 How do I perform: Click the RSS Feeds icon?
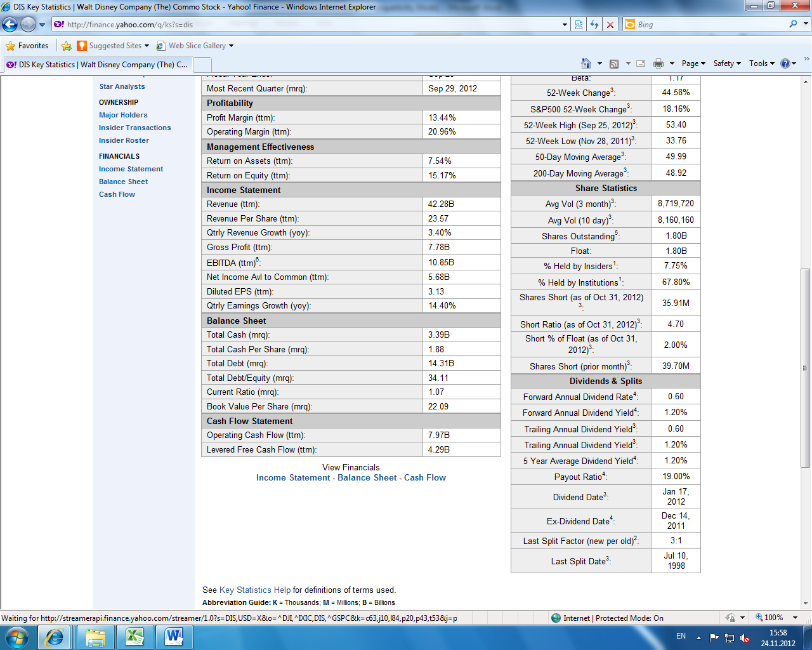tap(613, 63)
